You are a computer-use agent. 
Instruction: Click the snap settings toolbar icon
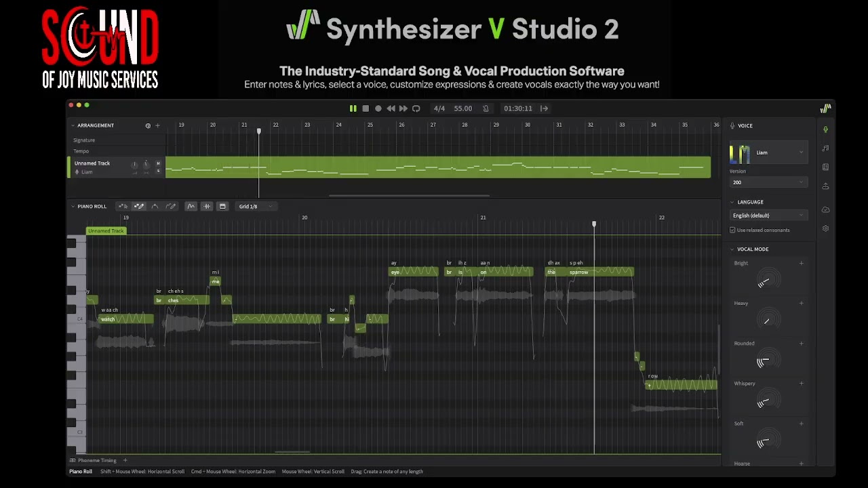click(222, 206)
